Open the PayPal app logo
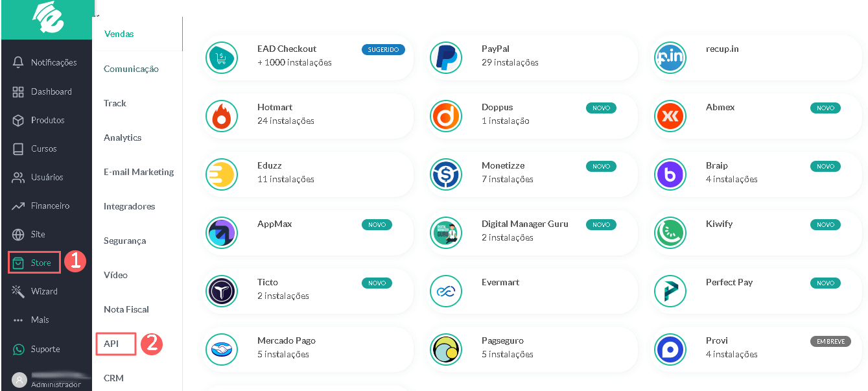The width and height of the screenshot is (868, 391). point(446,58)
